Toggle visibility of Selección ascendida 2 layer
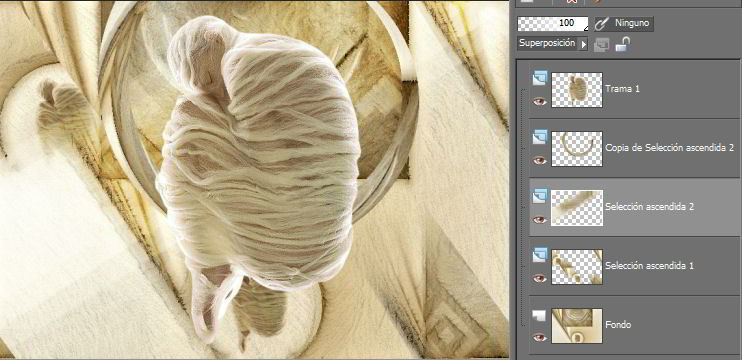Image resolution: width=742 pixels, height=360 pixels. click(x=539, y=220)
